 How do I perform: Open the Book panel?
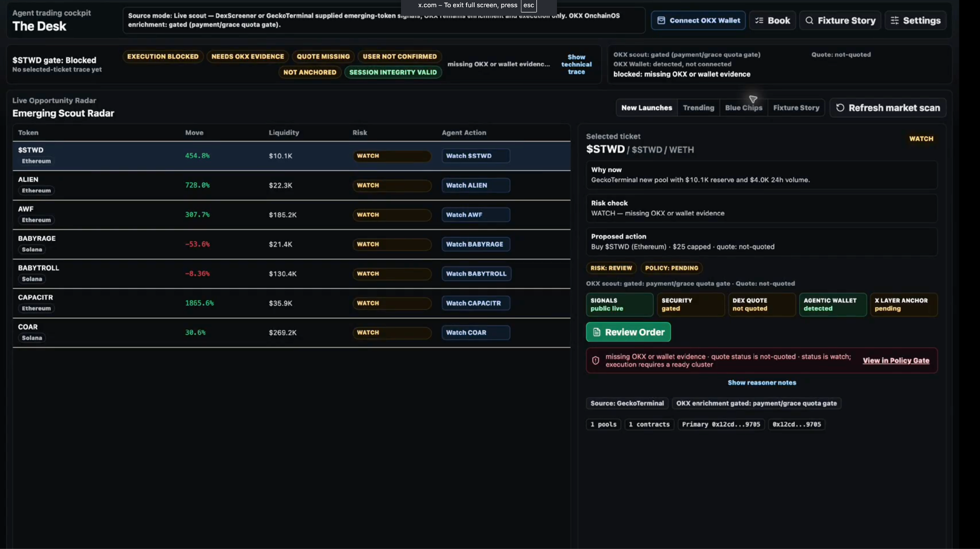tap(772, 21)
